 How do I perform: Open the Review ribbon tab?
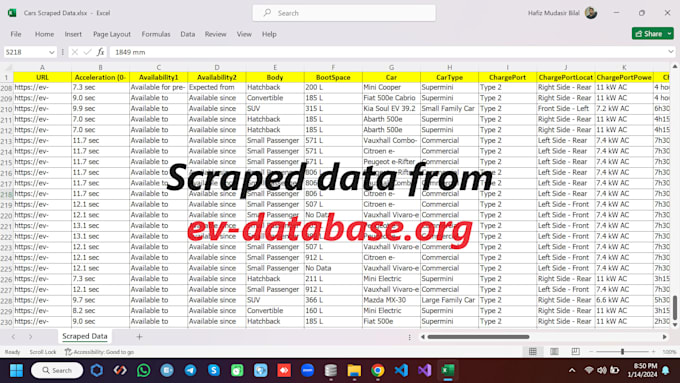(x=216, y=34)
